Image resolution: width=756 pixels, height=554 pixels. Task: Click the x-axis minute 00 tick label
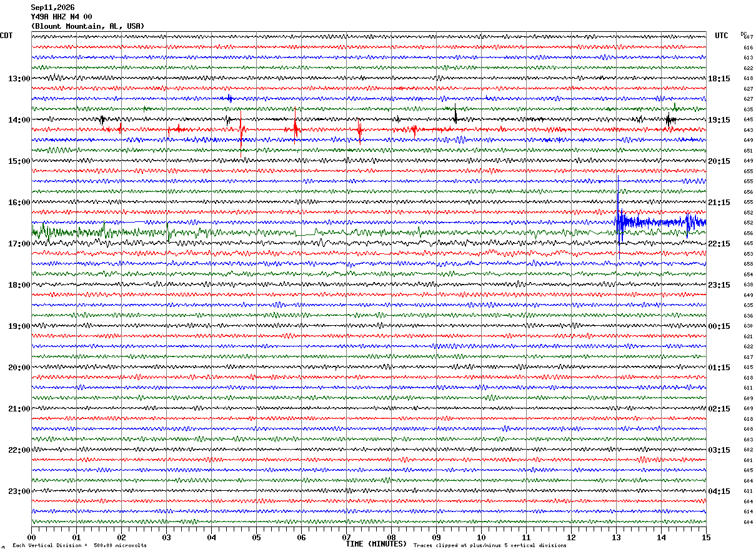click(x=31, y=538)
